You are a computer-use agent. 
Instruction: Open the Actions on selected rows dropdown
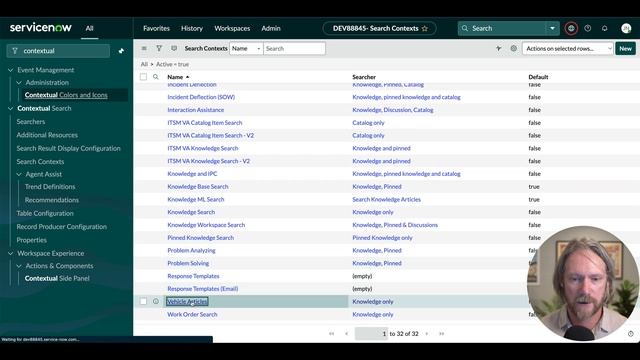pos(567,49)
